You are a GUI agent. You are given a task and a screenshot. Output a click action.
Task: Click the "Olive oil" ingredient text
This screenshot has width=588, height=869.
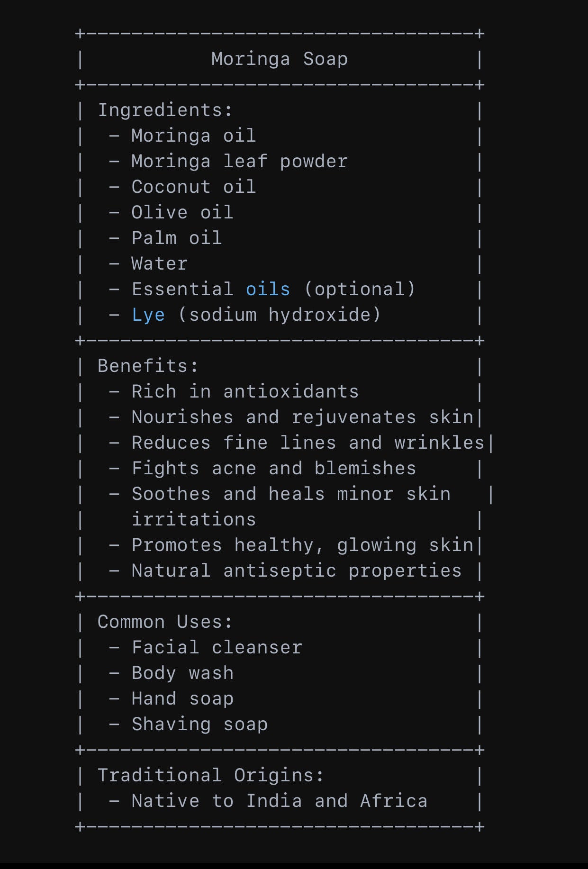pos(182,212)
